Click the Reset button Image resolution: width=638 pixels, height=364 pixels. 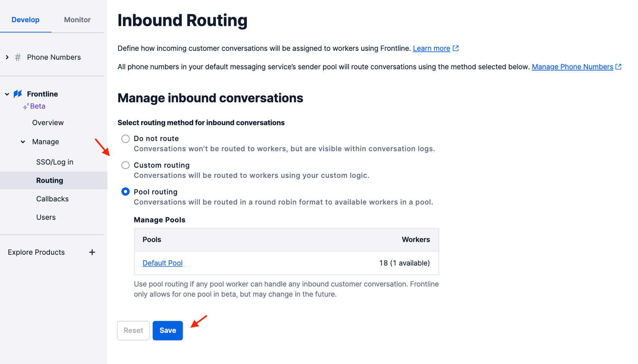click(133, 330)
